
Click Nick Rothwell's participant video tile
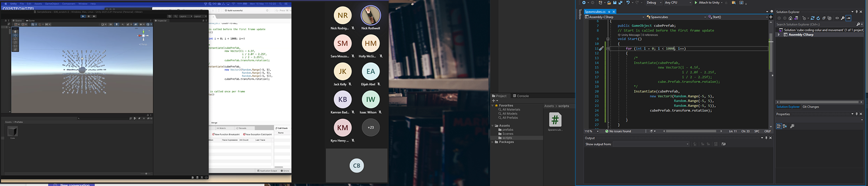[371, 15]
